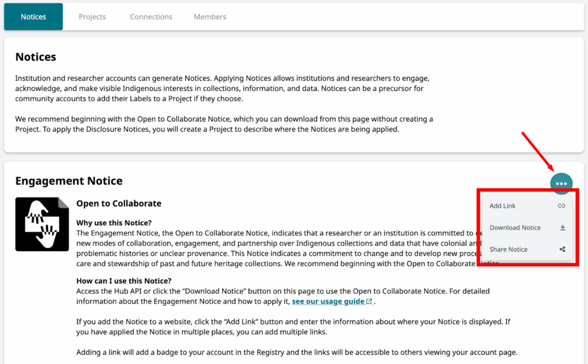The image size is (588, 364).
Task: Open the three-dot options menu button
Action: [561, 183]
